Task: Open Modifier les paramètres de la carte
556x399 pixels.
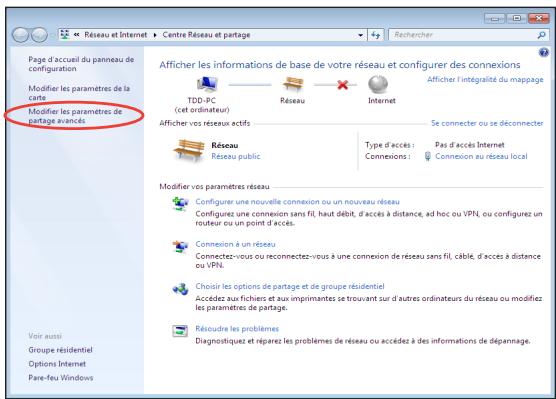Action: tap(79, 93)
